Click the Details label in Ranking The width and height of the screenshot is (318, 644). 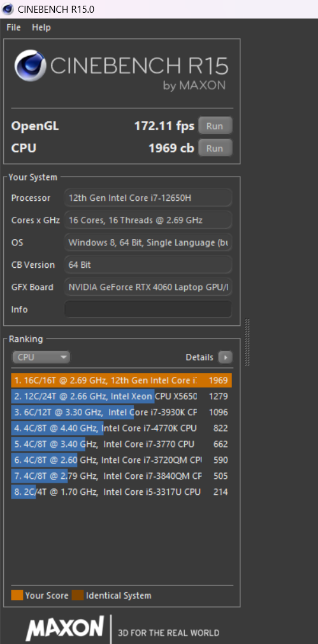click(199, 358)
